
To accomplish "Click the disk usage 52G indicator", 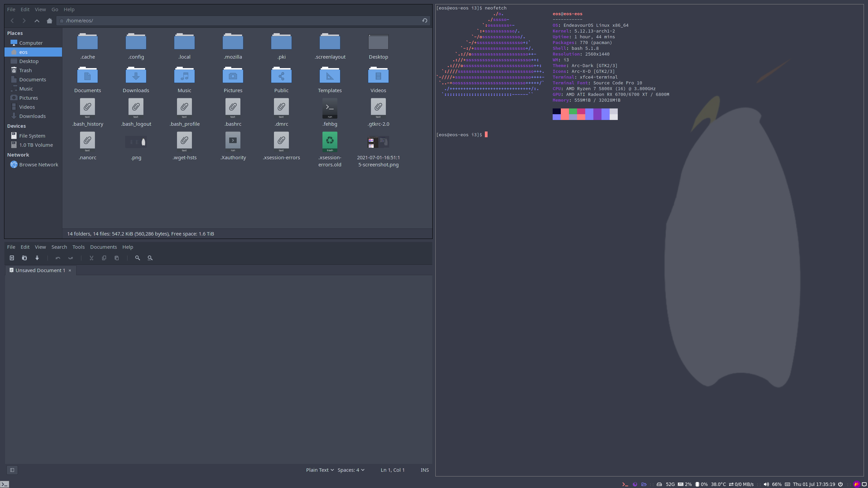I will (x=666, y=484).
